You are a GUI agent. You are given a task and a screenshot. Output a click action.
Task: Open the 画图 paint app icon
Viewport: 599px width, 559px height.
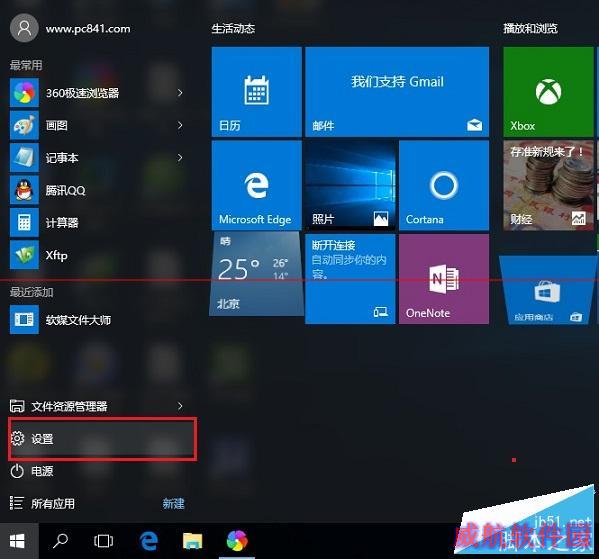coord(24,125)
